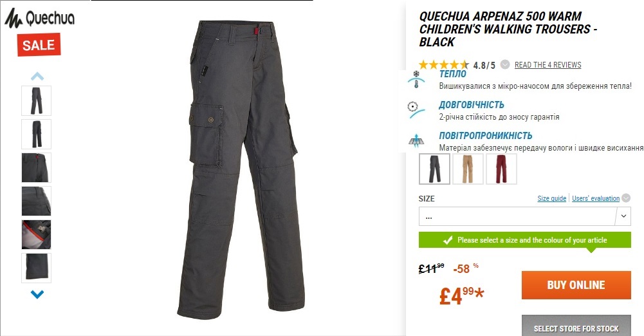
Task: Show next thumbnails with the bottom chevron
Action: point(37,294)
